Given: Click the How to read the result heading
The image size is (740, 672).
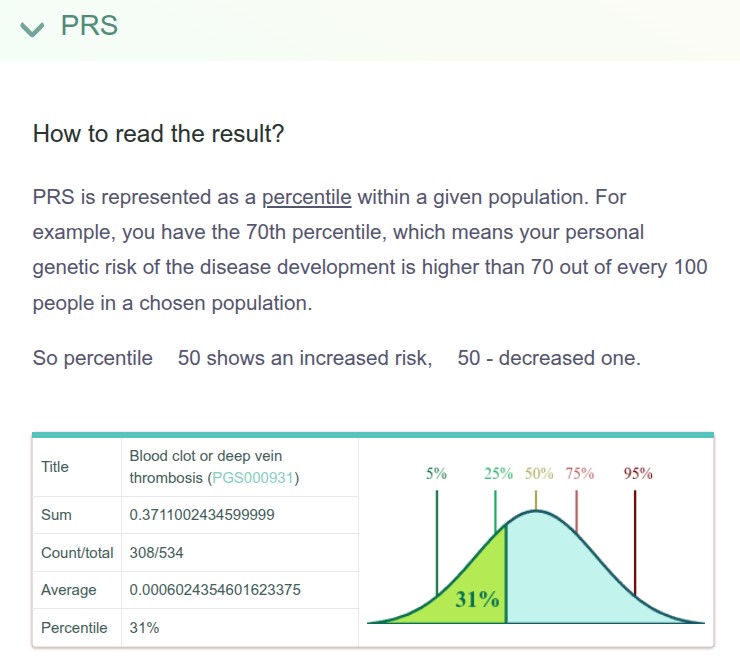Looking at the screenshot, I should tap(158, 134).
